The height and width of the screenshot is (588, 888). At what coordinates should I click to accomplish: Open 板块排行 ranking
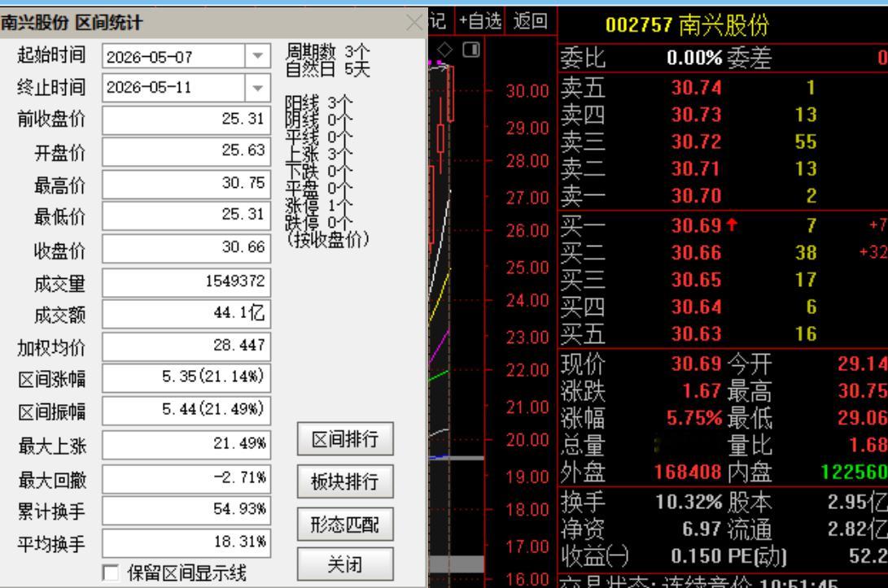(x=345, y=481)
